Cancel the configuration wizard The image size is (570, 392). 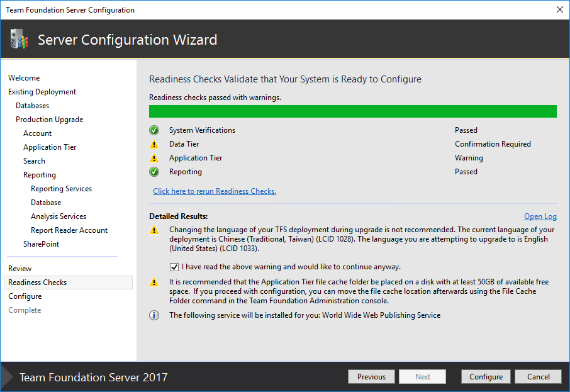538,377
